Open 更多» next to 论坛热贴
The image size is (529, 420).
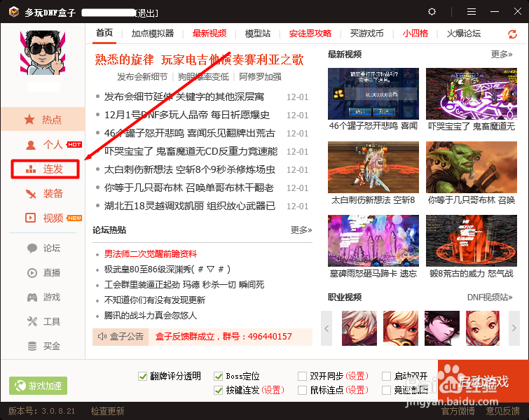click(x=301, y=230)
